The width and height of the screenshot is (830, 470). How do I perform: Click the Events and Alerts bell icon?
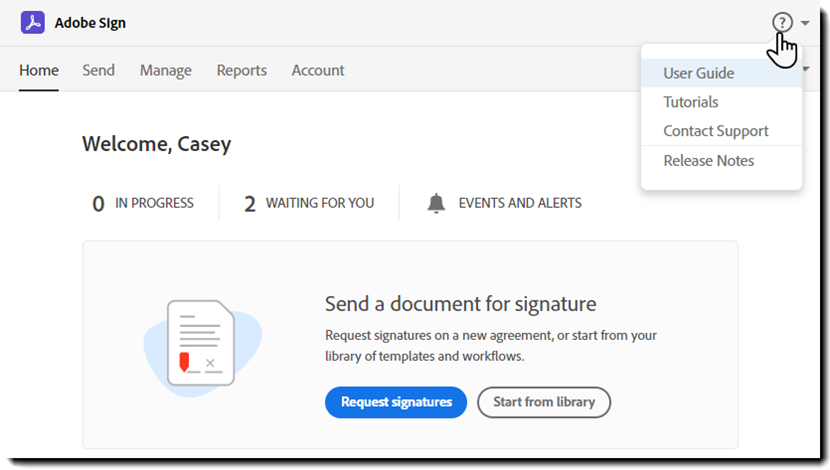pos(436,203)
